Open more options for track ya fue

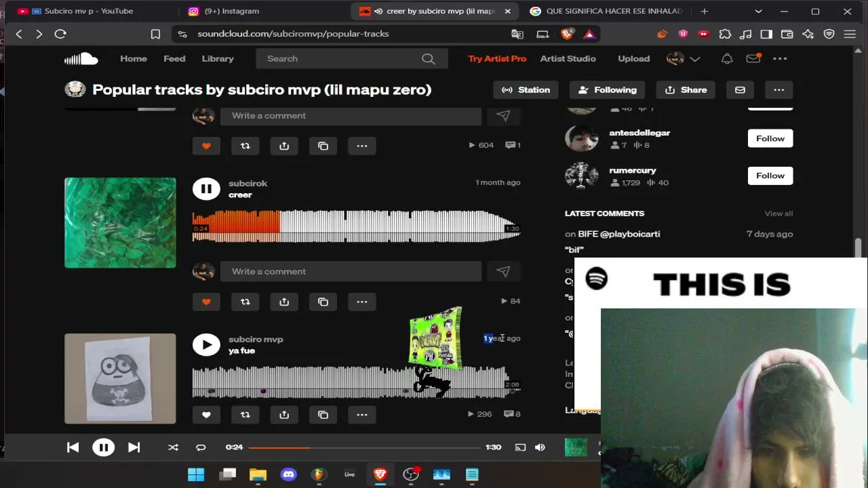point(362,415)
